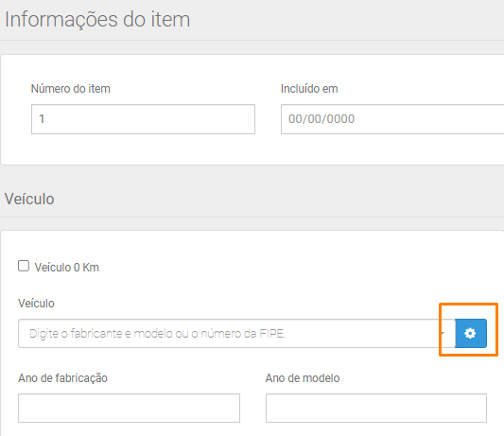Image resolution: width=504 pixels, height=436 pixels.
Task: Open the gear settings button beside Veículo field
Action: 471,334
